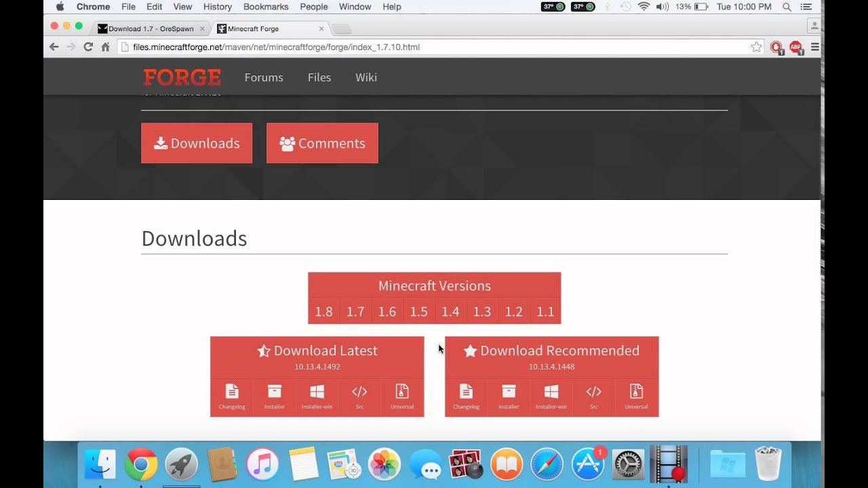Close the Minecraft Forge tab
Screen dimensions: 868x488
321,28
